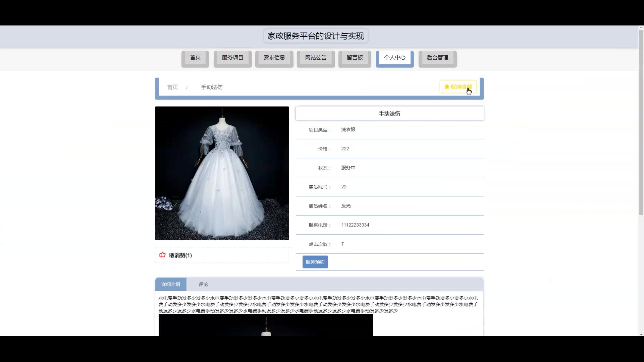Click the scrollbar up arrow
Image resolution: width=644 pixels, height=362 pixels.
coord(641,27)
